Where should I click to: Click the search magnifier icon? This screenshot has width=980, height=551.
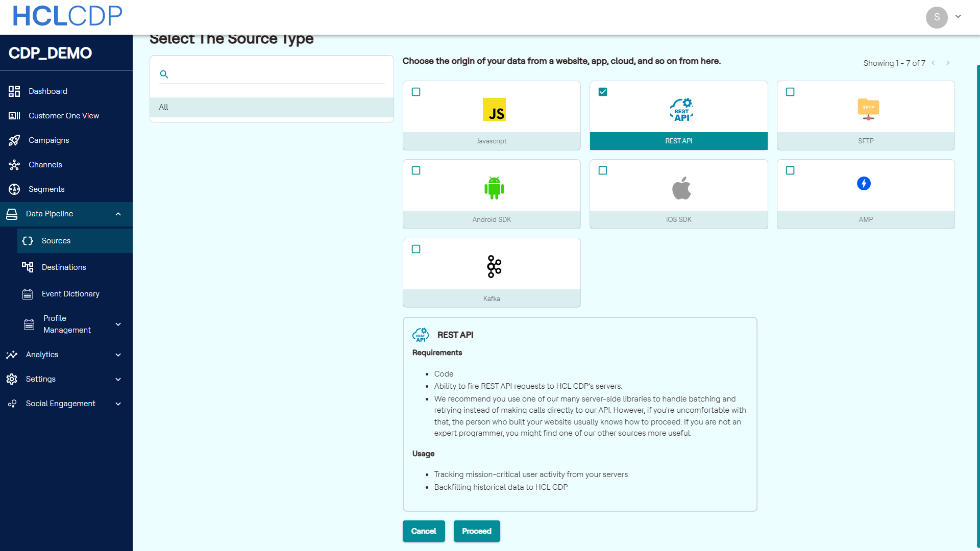click(164, 74)
